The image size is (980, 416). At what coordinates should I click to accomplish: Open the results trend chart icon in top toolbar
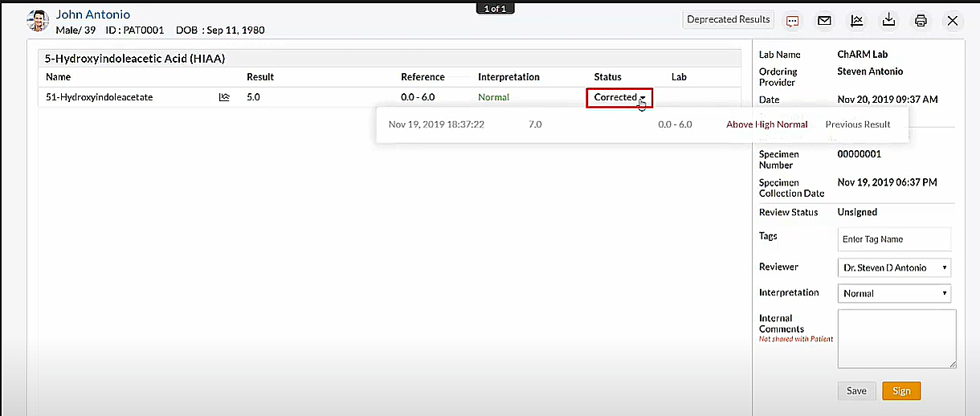point(857,21)
